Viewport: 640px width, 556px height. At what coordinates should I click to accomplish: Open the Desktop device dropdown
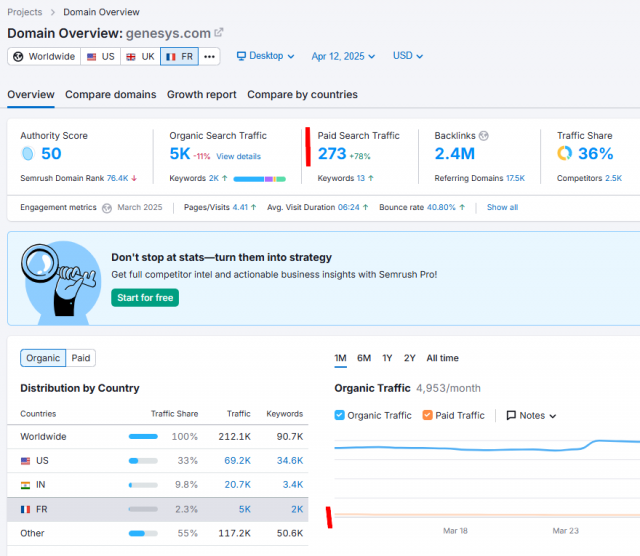[265, 56]
